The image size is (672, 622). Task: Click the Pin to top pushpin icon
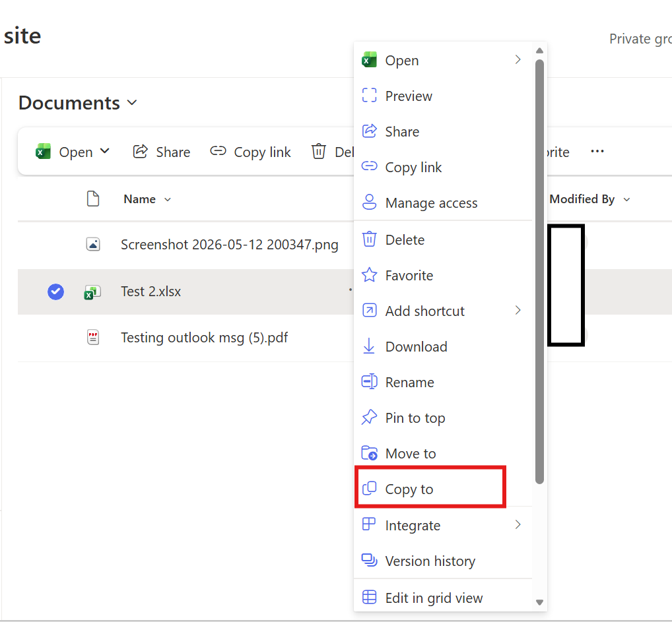(369, 418)
